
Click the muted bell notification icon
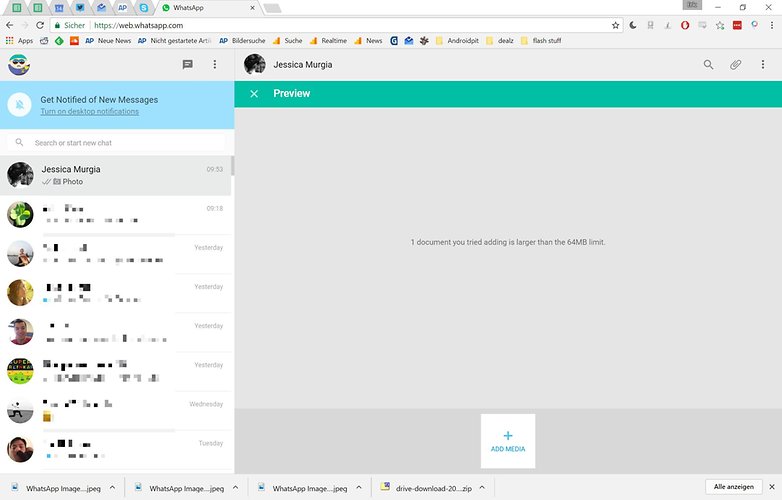pos(20,105)
